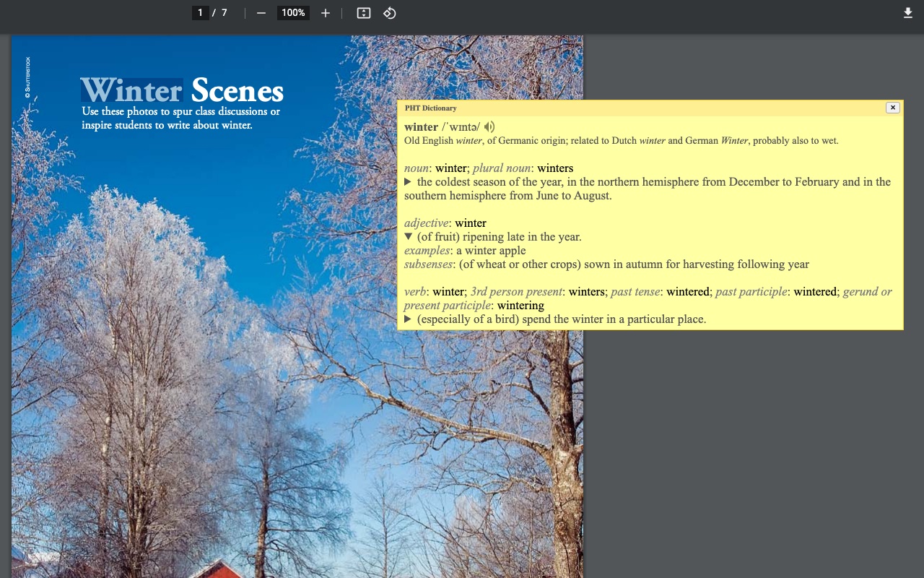Expand the verb definition arrow marker

click(408, 319)
